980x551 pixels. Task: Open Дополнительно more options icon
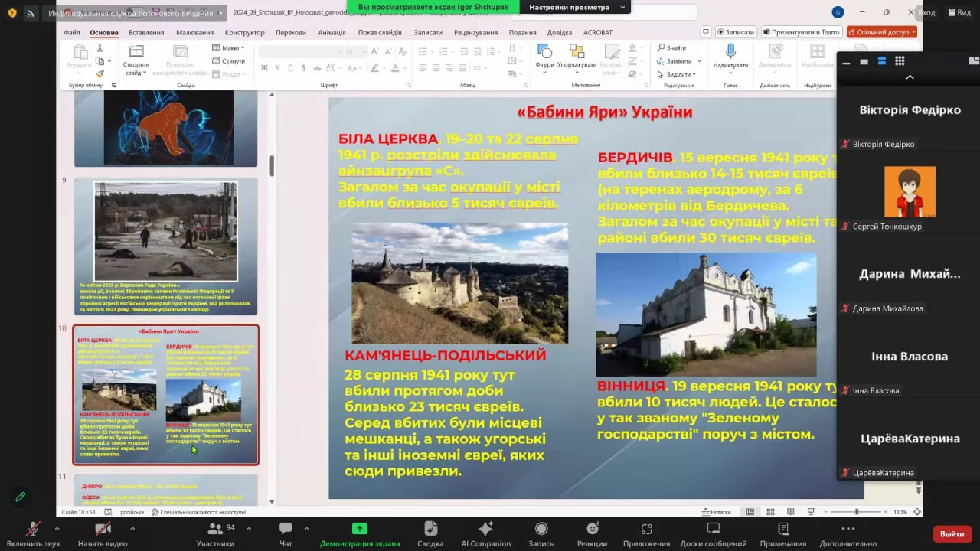848,529
